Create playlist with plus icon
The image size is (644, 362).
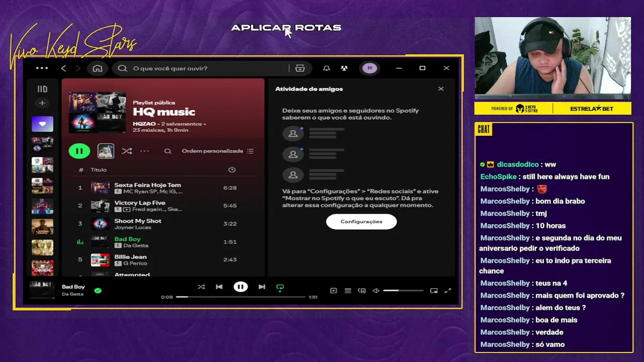coord(42,103)
